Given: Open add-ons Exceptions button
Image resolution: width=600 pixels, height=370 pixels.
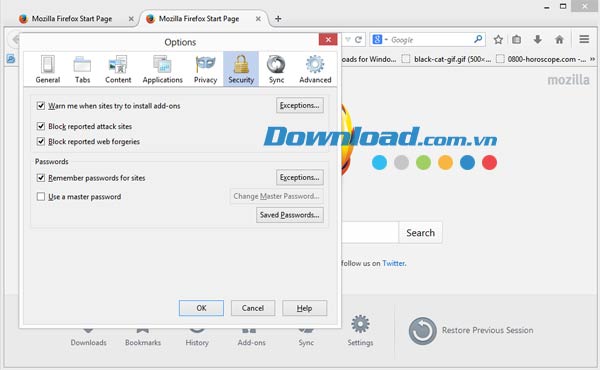Looking at the screenshot, I should [300, 105].
